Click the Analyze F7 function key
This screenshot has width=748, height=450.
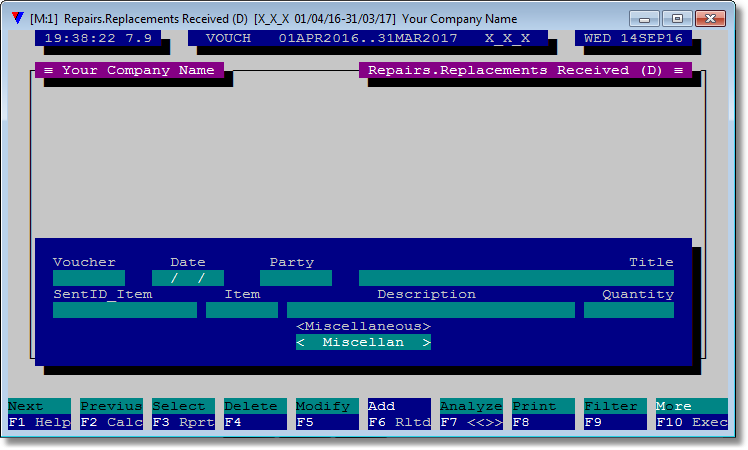point(471,414)
